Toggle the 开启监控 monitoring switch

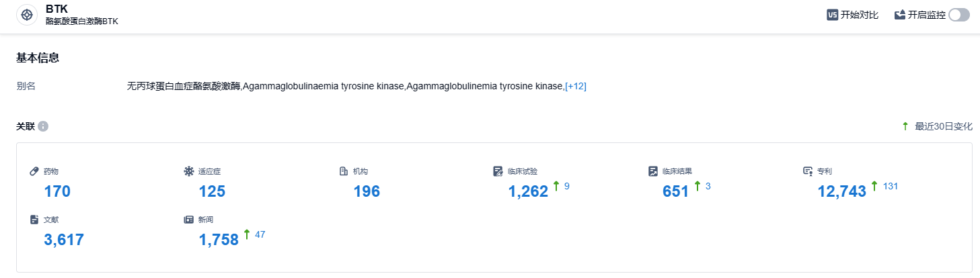click(x=958, y=15)
